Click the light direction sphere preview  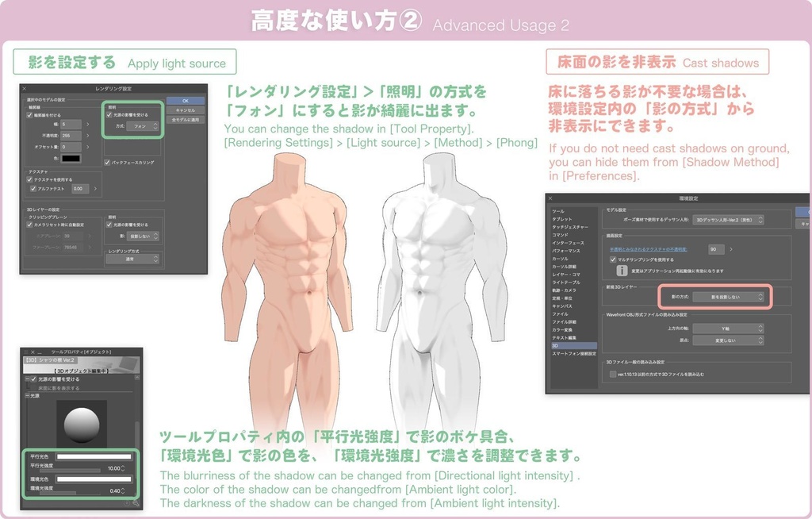point(82,423)
